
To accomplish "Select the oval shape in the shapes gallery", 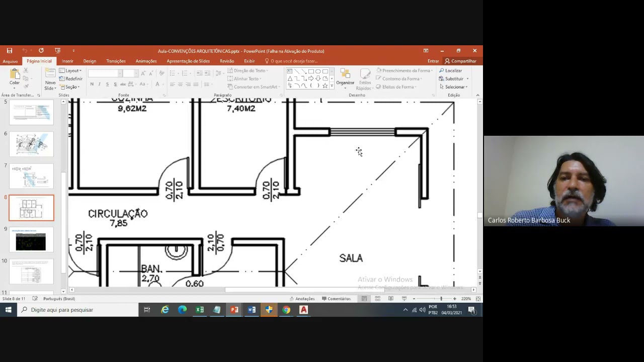I will click(x=318, y=71).
